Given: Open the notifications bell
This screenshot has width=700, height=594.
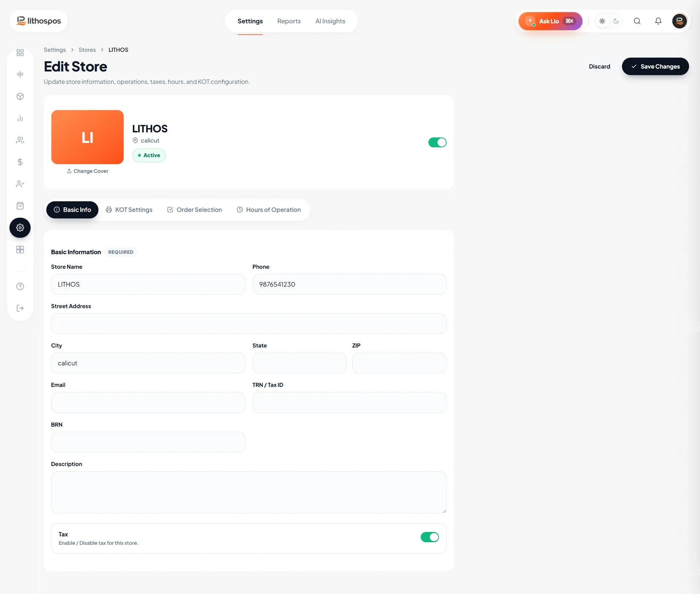Looking at the screenshot, I should coord(658,21).
